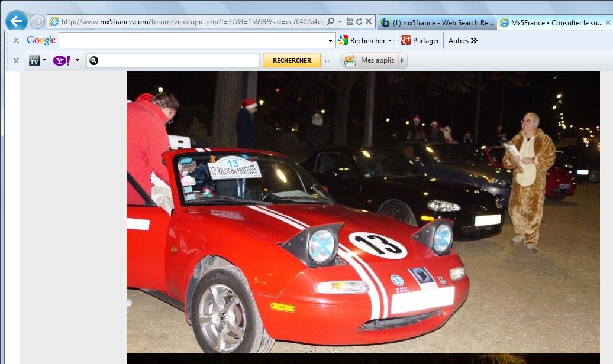
Task: Click the Compatibility View icon in address bar
Action: [x=350, y=22]
